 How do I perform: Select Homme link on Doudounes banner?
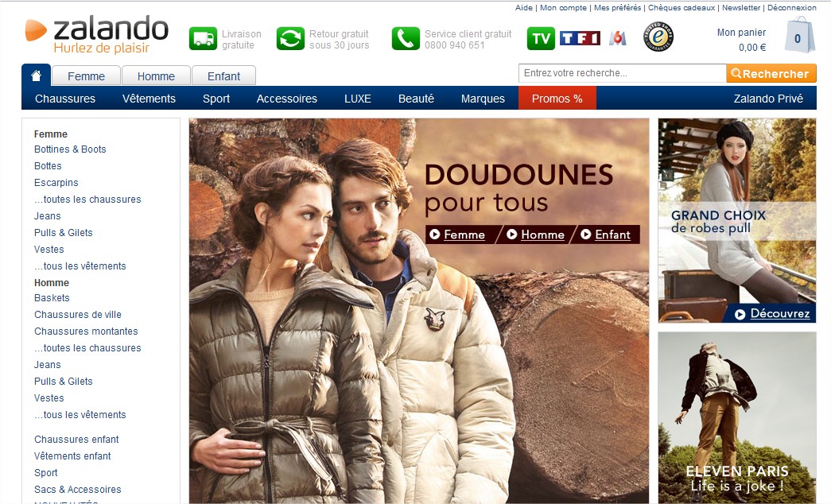[x=542, y=235]
